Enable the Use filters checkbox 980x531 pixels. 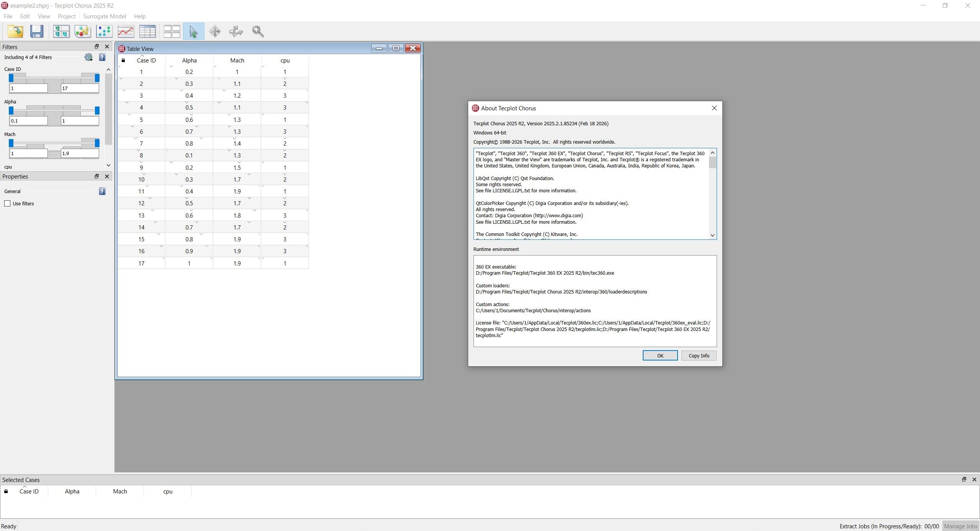coord(7,203)
